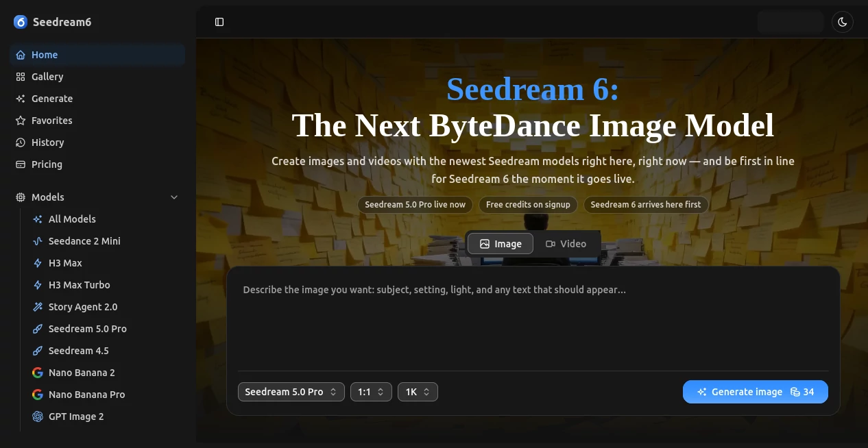Switch to the Image tab
Viewport: 868px width, 448px height.
(501, 244)
